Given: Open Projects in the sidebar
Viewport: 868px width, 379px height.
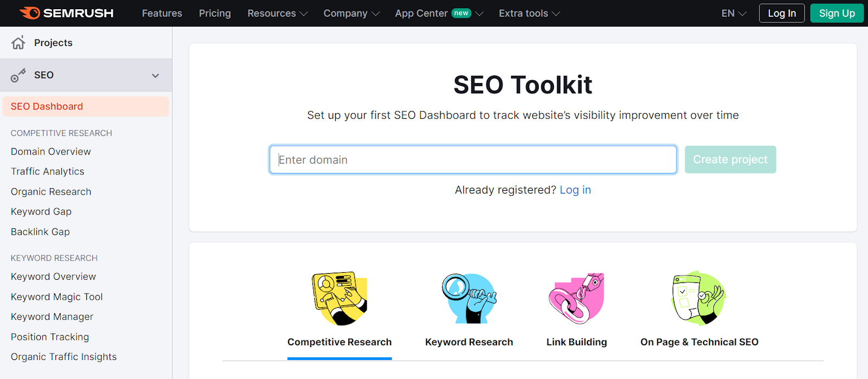Looking at the screenshot, I should coord(86,43).
